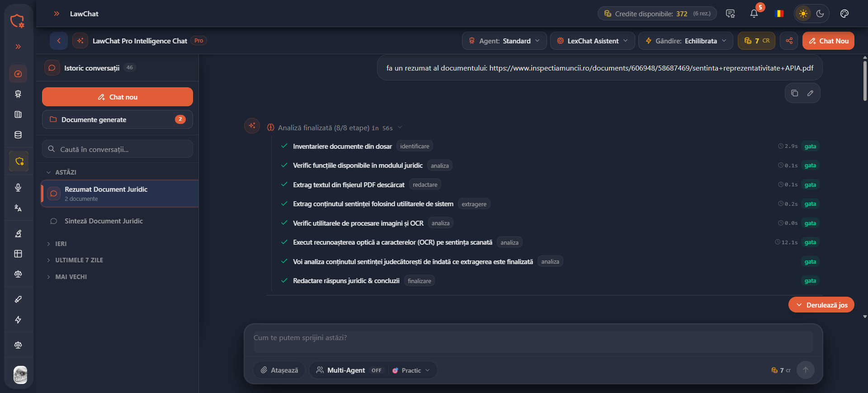This screenshot has height=393, width=868.
Task: Open the translation tool in sidebar
Action: (x=18, y=208)
